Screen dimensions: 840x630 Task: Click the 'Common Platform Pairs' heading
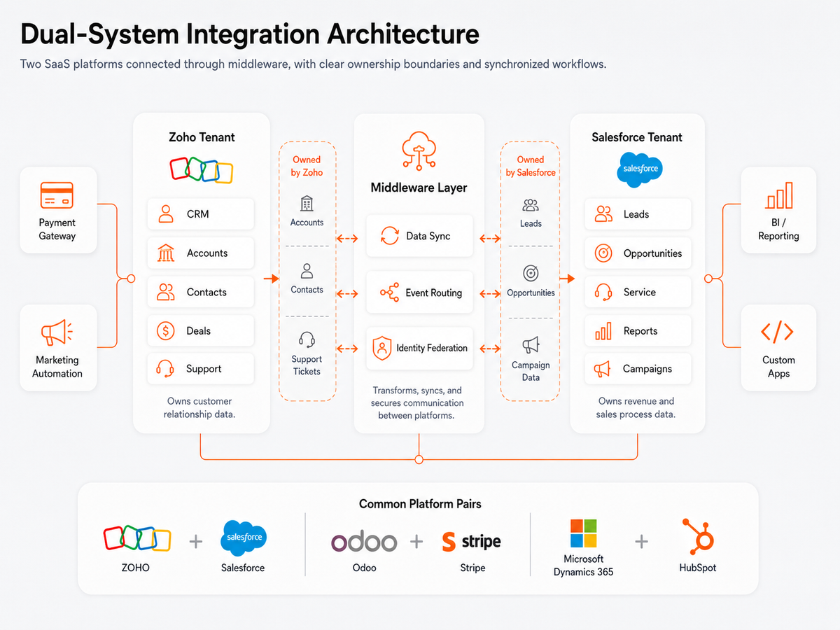[x=420, y=503]
